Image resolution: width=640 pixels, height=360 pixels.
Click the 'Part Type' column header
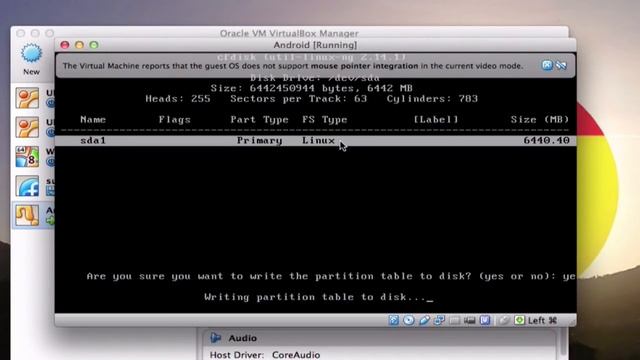259,120
